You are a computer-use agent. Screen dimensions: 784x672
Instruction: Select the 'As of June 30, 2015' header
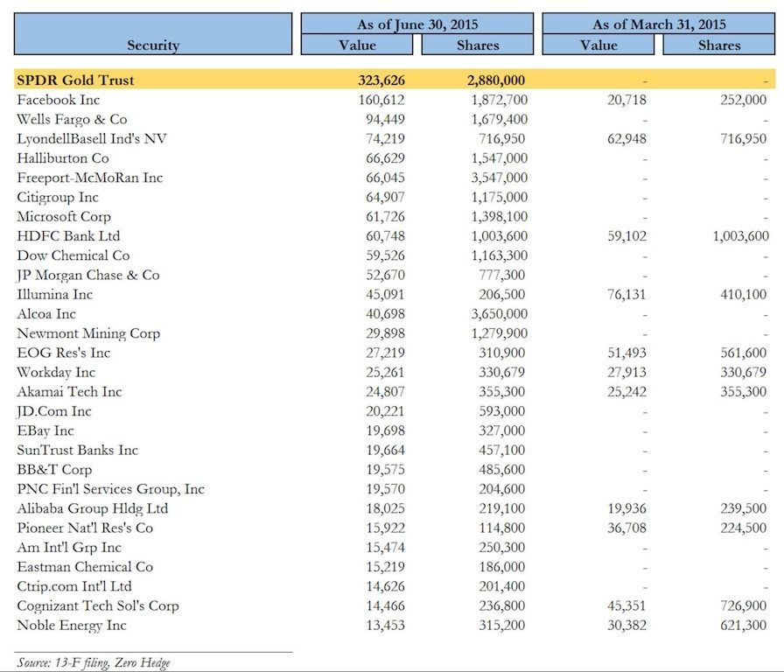click(x=417, y=24)
